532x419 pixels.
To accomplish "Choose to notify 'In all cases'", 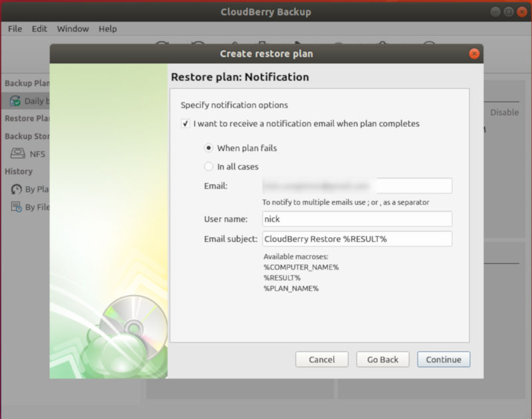I will [x=208, y=166].
